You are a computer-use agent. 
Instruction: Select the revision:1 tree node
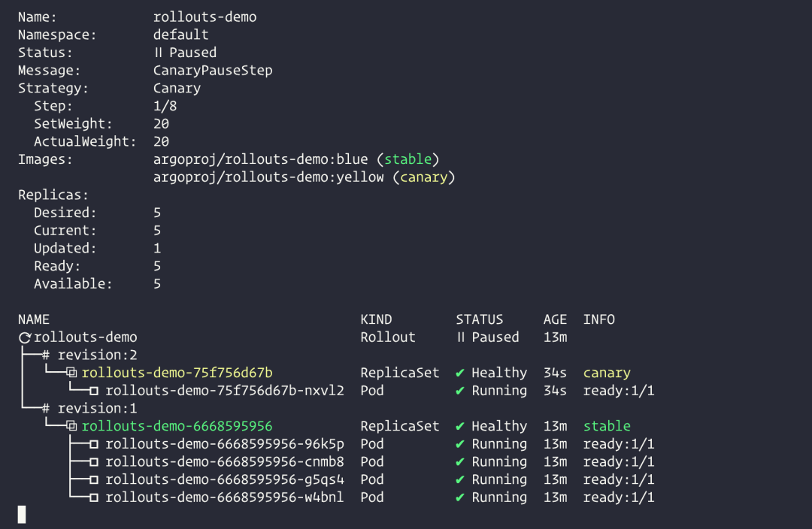[89, 409]
